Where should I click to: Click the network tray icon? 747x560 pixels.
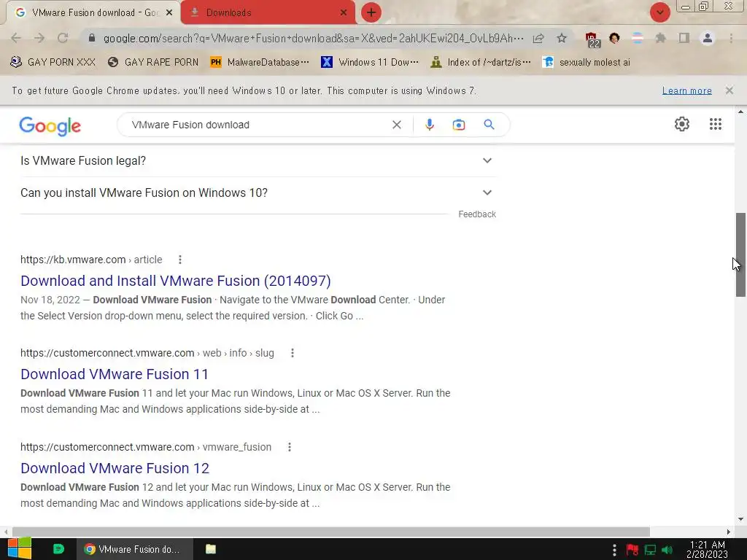[650, 550]
